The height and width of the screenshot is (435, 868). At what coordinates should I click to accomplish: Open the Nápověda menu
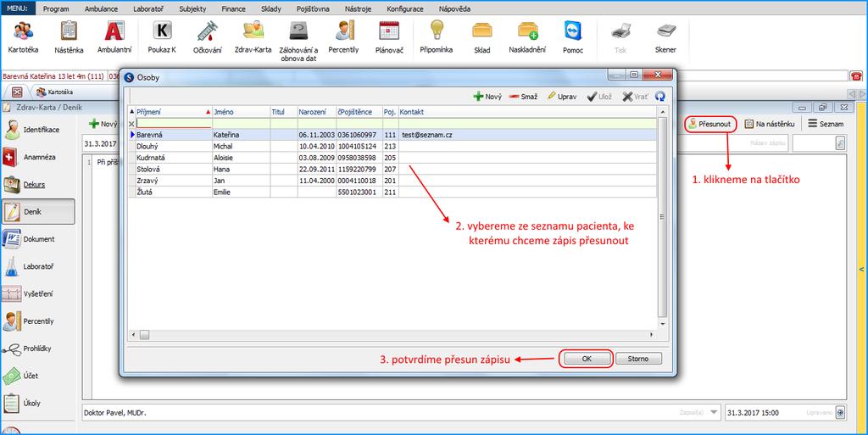coord(454,8)
